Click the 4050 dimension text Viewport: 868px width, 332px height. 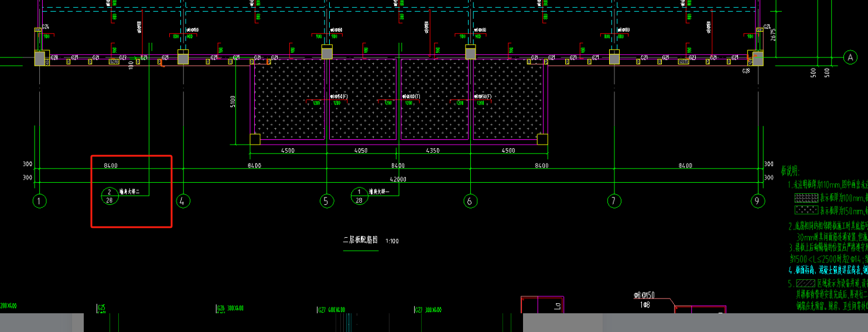point(361,151)
